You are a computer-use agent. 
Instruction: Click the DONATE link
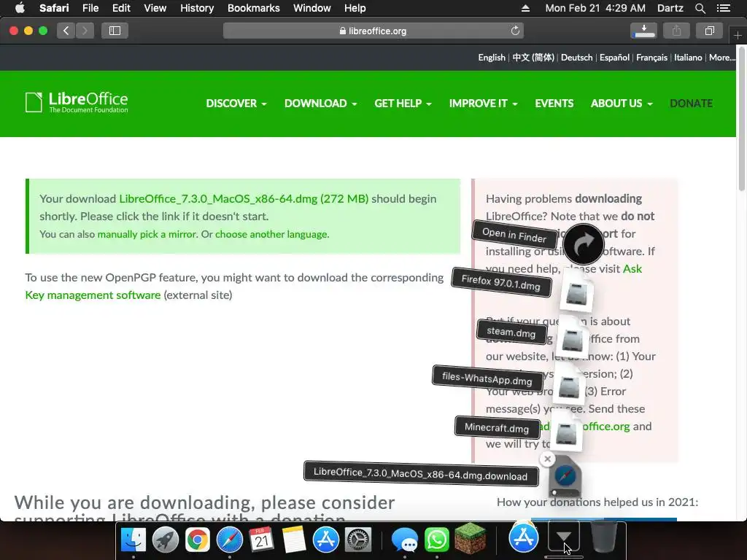tap(691, 104)
